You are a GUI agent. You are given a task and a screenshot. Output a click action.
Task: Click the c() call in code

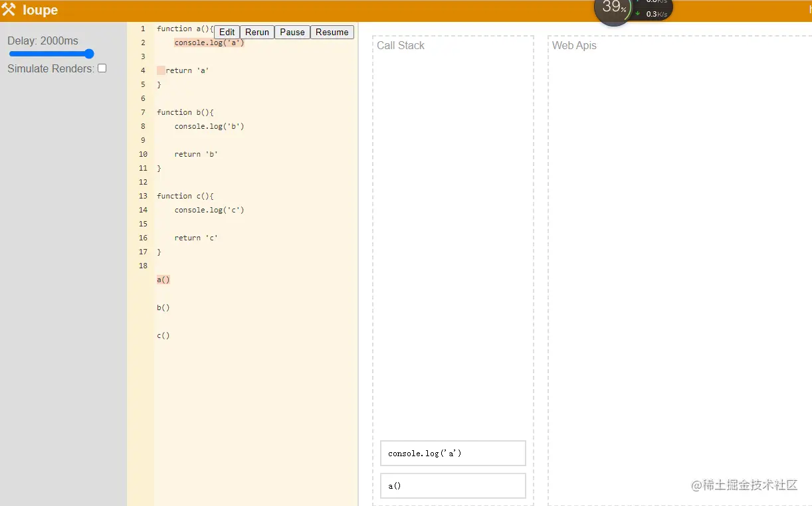pos(163,335)
